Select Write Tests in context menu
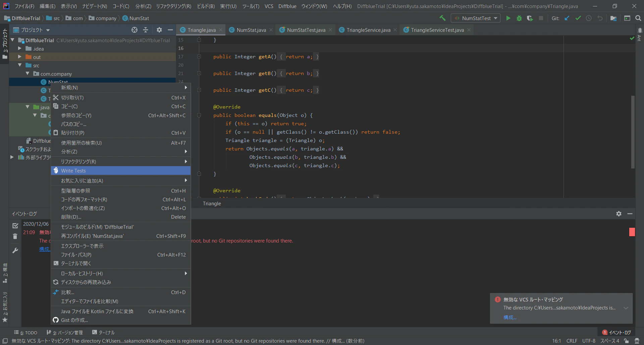This screenshot has width=644, height=345. (73, 171)
